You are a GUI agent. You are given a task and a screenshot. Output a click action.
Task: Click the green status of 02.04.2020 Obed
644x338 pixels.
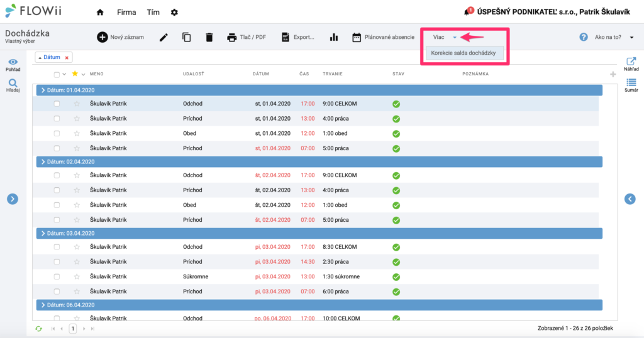coord(396,205)
